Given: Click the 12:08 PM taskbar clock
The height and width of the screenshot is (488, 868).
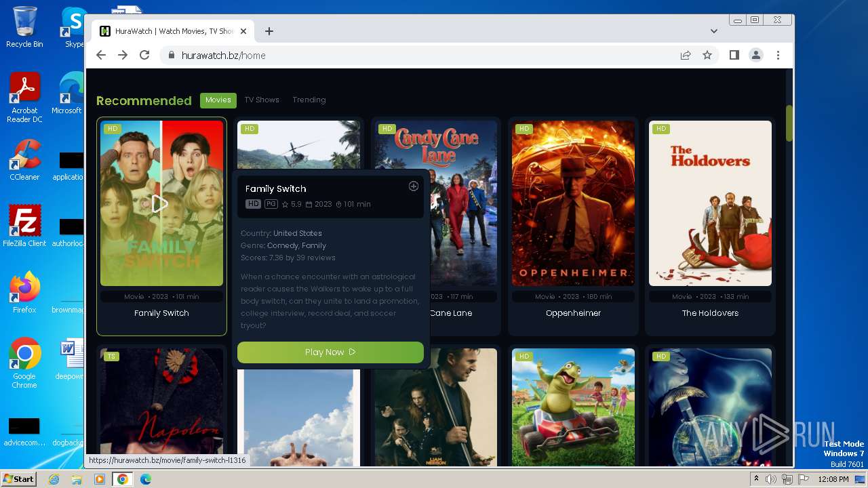Looking at the screenshot, I should pos(835,479).
